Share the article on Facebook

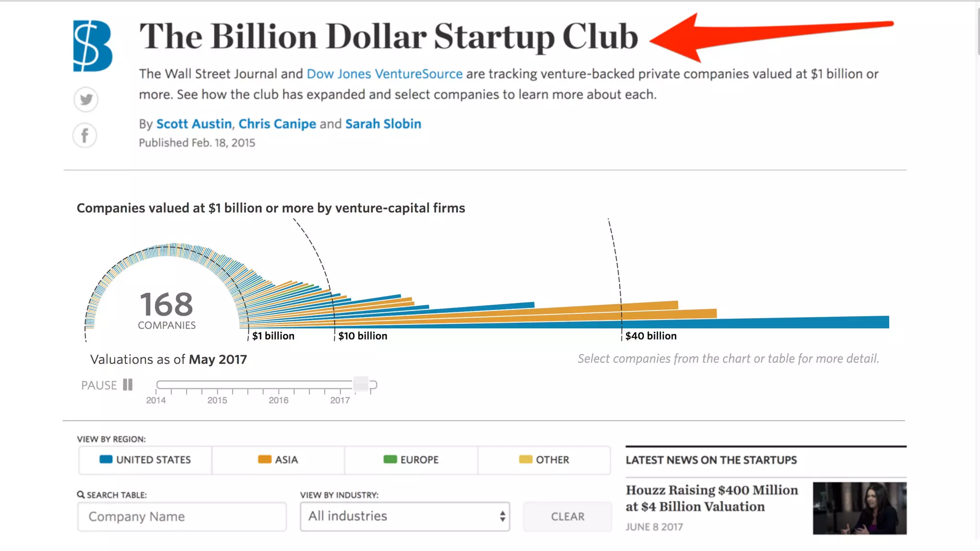85,135
